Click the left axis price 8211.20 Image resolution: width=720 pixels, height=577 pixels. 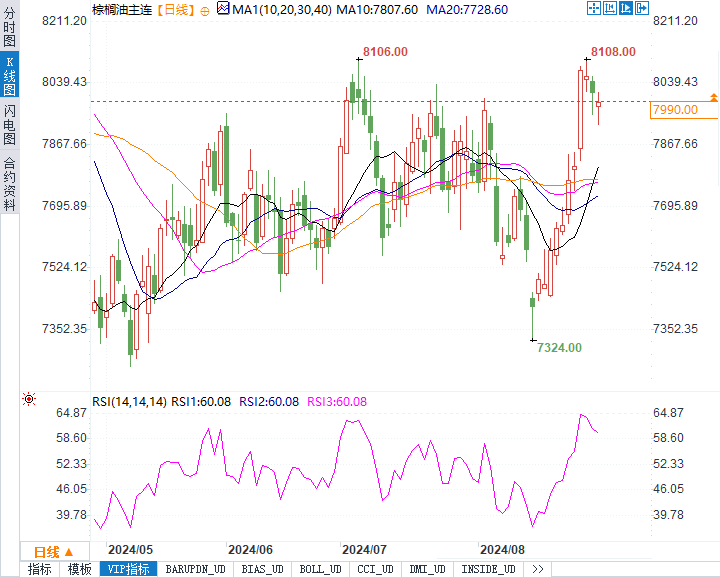pyautogui.click(x=64, y=21)
